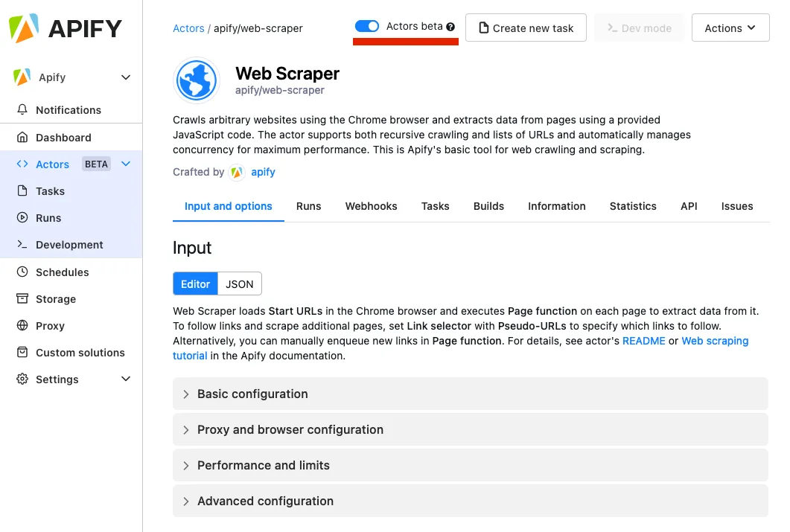View the Information tab
Screen dimensions: 790x532
557,206
